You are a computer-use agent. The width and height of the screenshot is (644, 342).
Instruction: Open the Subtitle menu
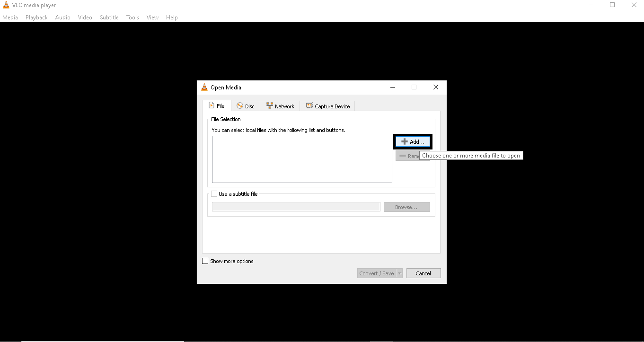coord(109,18)
